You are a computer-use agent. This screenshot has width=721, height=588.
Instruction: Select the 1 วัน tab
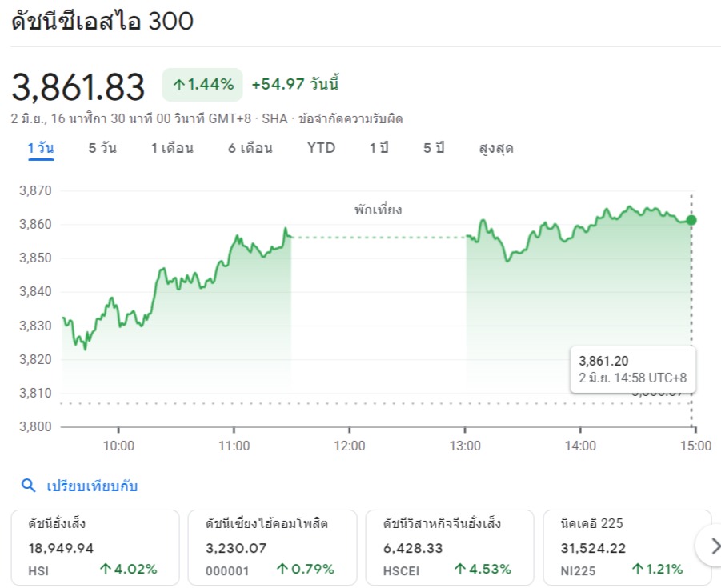click(41, 148)
